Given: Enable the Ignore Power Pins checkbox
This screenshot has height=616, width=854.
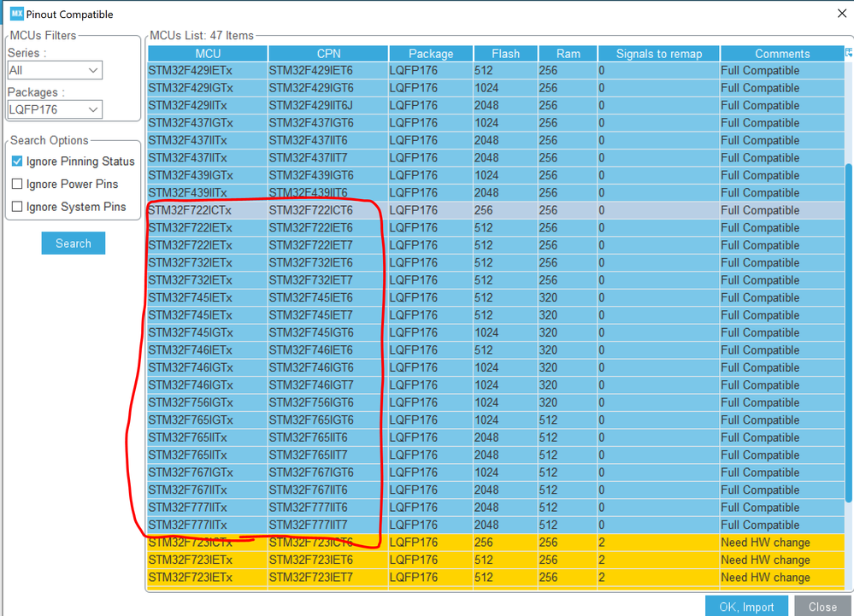Looking at the screenshot, I should click(x=17, y=184).
